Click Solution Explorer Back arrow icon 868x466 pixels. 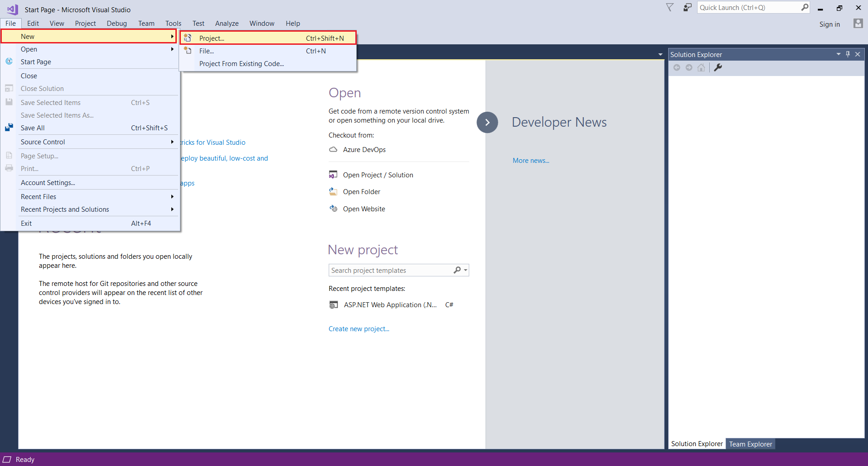[677, 67]
